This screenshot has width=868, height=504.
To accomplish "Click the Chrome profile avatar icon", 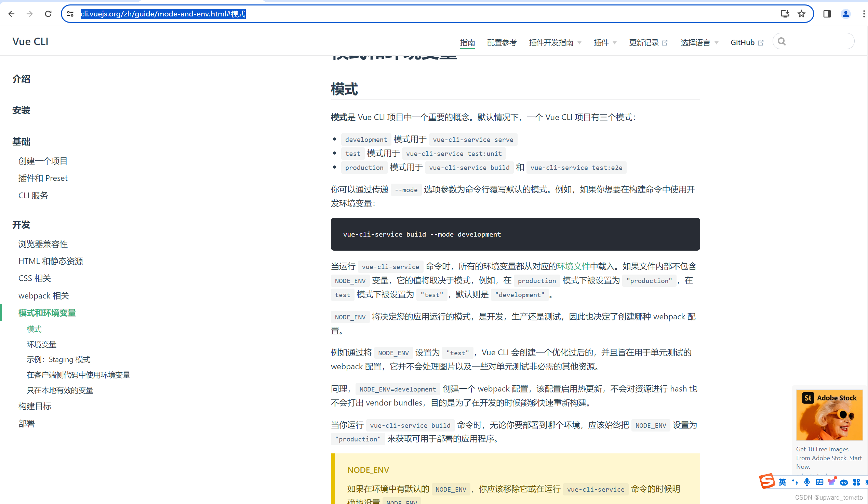I will click(x=846, y=14).
